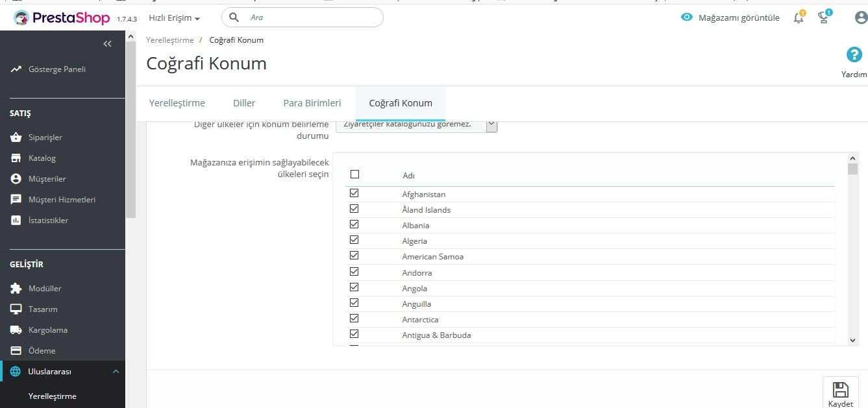Click Mağazamı görüntüle link
This screenshot has width=868, height=408.
point(730,18)
